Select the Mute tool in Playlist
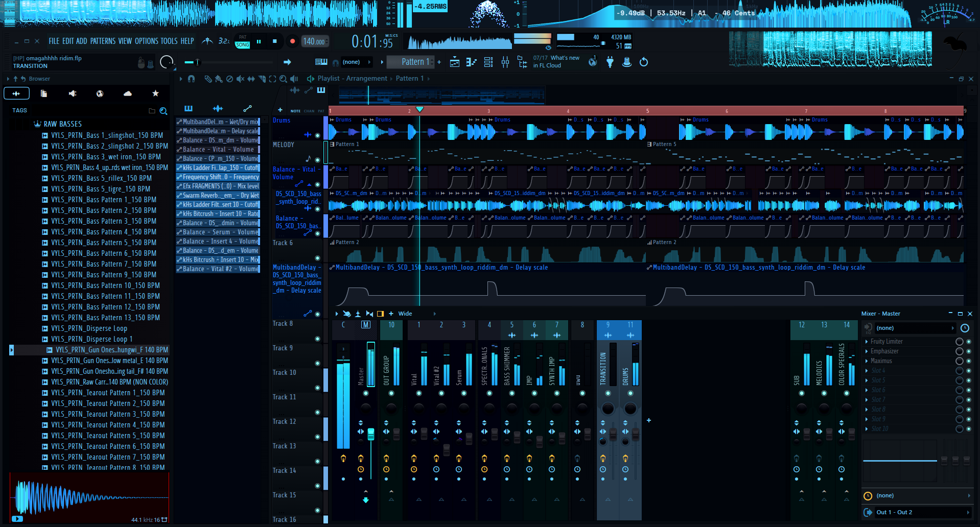This screenshot has width=980, height=527. (x=240, y=79)
